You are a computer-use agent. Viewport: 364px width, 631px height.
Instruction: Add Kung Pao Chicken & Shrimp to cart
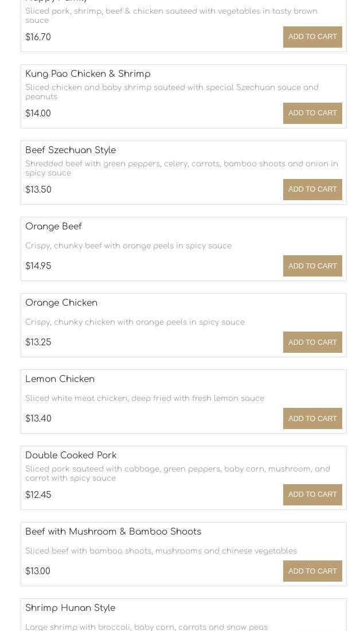click(312, 113)
